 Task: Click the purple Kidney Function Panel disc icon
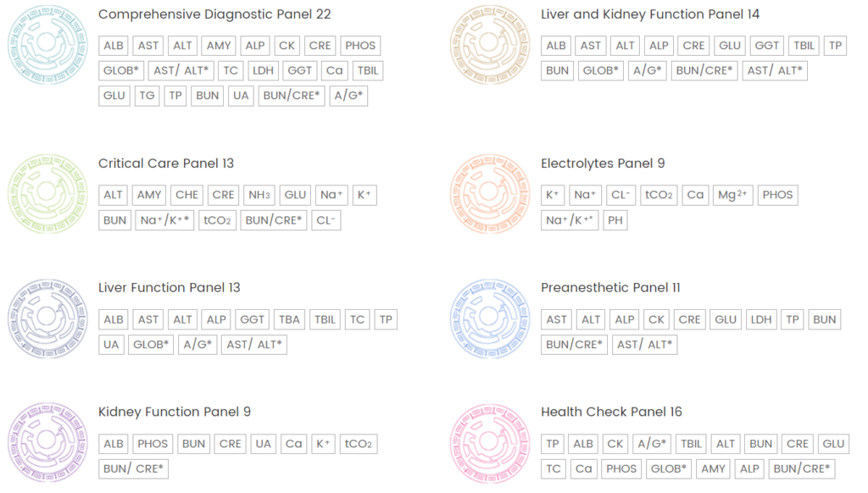pos(47,443)
